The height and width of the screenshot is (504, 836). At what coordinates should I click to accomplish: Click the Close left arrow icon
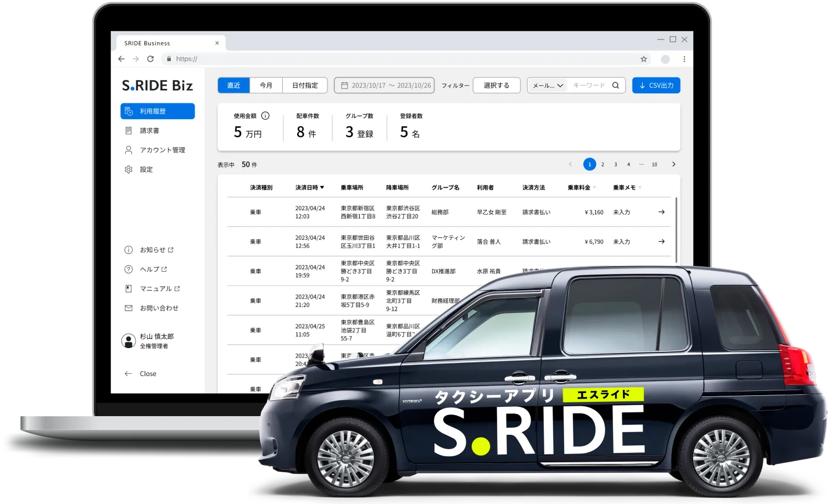tap(128, 373)
